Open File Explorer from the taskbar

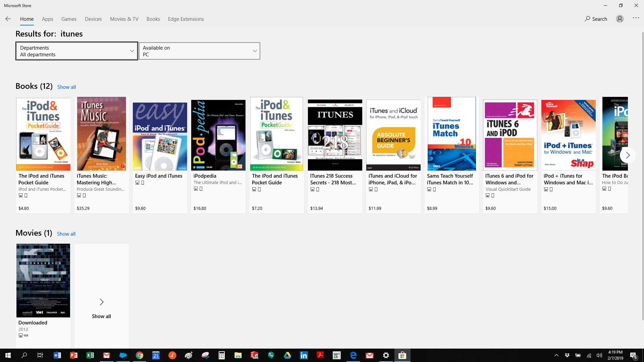point(238,355)
